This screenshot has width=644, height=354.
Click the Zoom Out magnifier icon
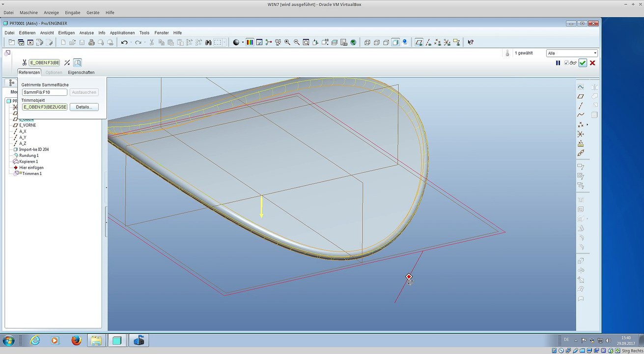pos(297,42)
